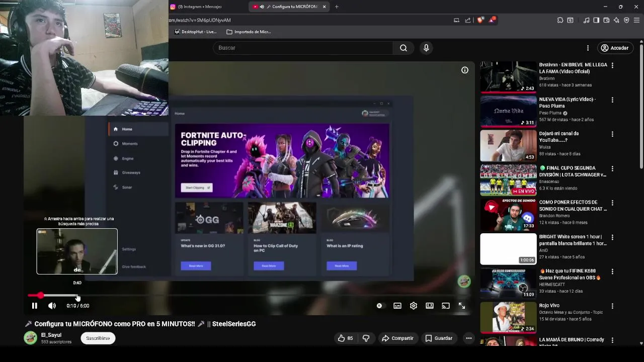Toggle subtitles in the video player

[x=397, y=306]
